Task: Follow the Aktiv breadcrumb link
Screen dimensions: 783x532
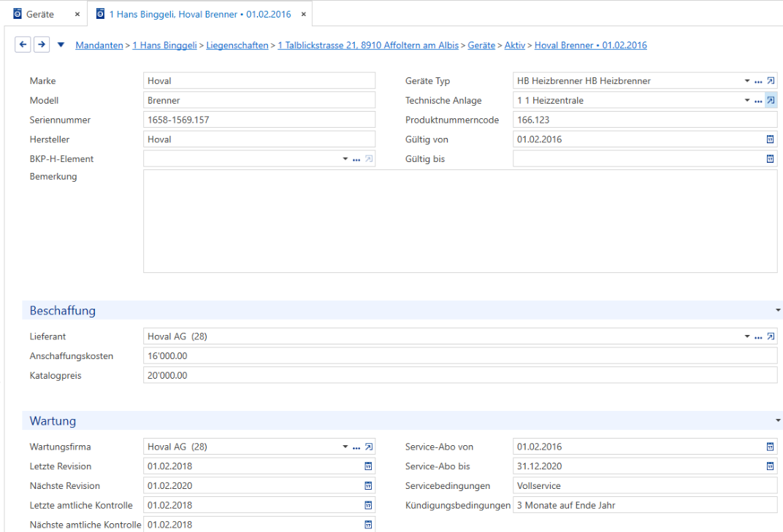Action: click(x=515, y=45)
